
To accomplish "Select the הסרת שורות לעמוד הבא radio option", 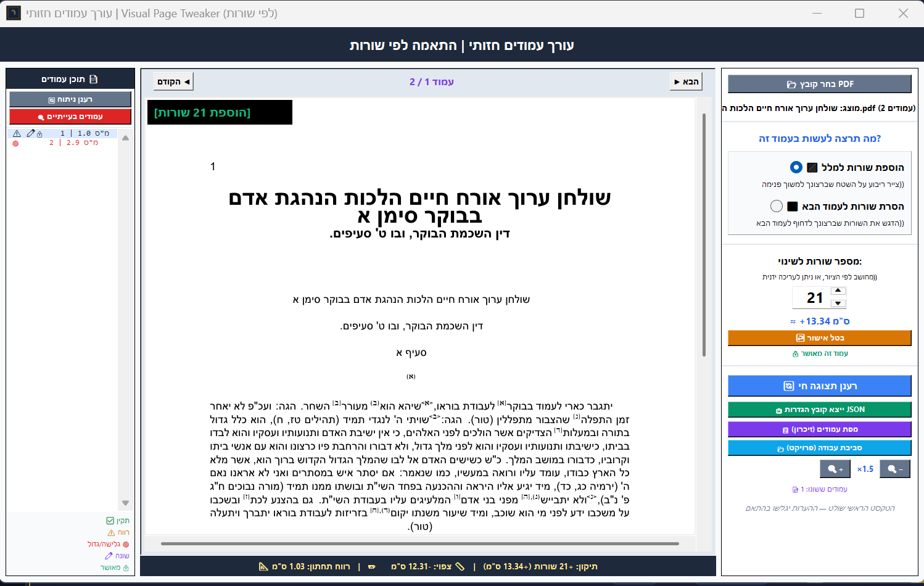I will click(776, 206).
